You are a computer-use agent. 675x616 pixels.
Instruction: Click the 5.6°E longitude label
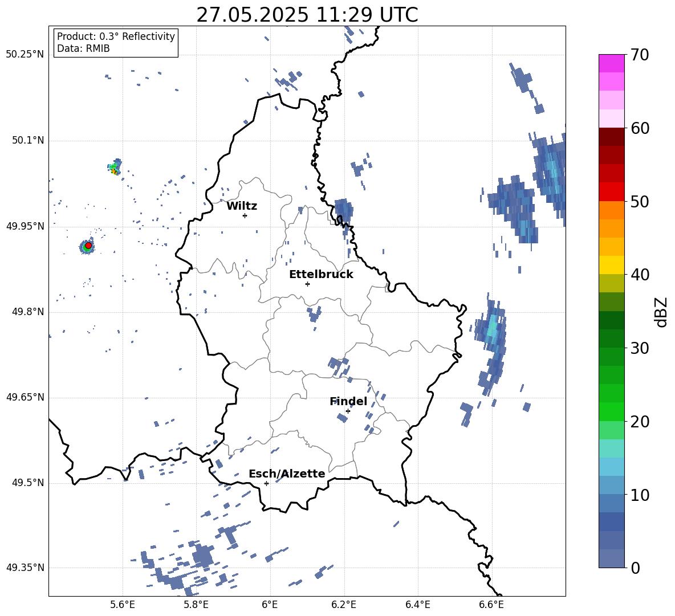click(123, 605)
